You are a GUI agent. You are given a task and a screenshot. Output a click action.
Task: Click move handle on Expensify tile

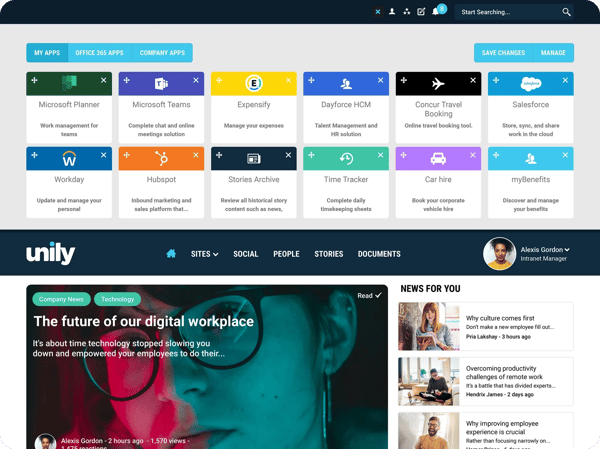point(219,80)
